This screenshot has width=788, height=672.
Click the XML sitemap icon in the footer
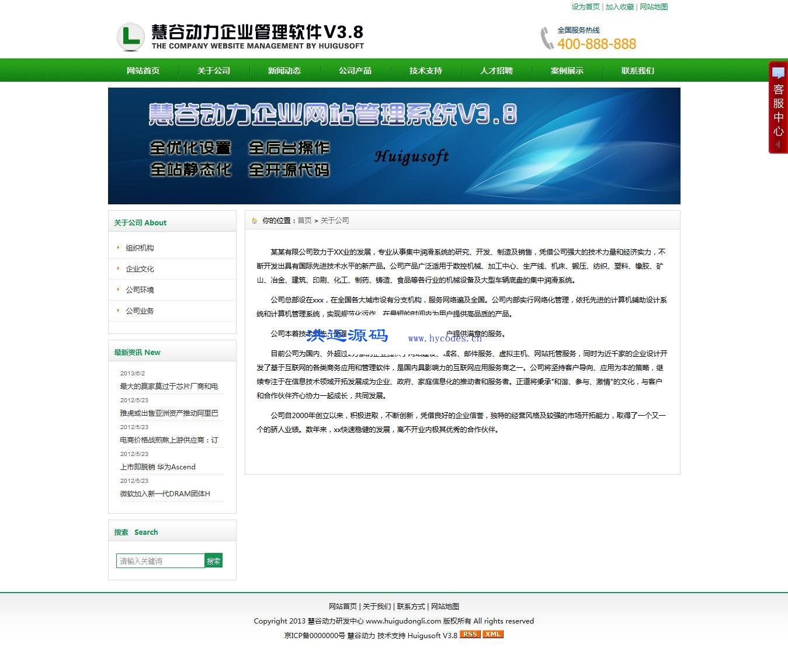(x=492, y=634)
